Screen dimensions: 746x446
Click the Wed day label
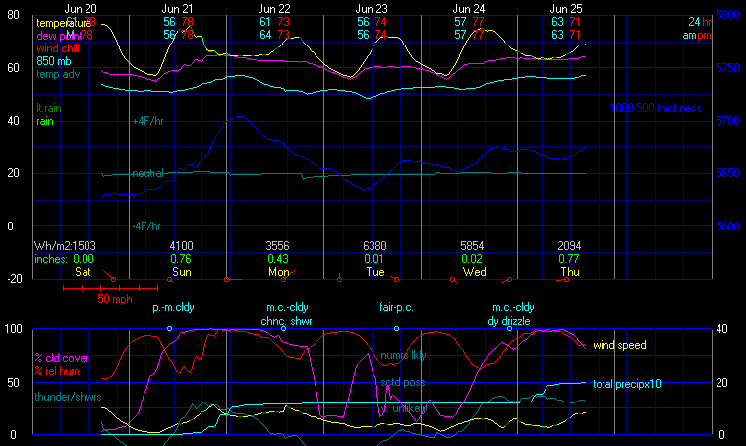(x=474, y=272)
